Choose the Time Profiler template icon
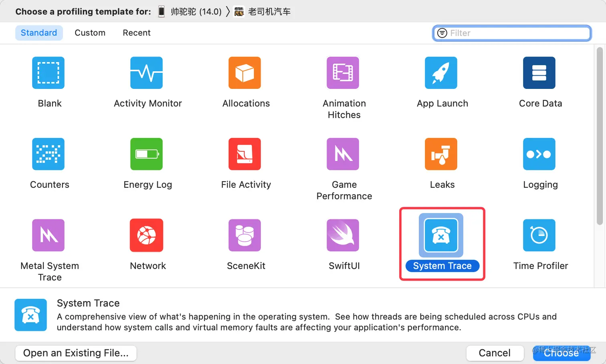This screenshot has height=364, width=606. [539, 235]
